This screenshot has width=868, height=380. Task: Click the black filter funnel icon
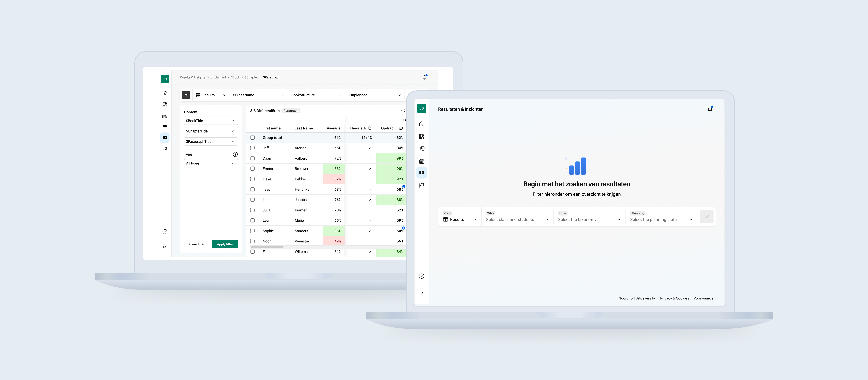click(186, 95)
